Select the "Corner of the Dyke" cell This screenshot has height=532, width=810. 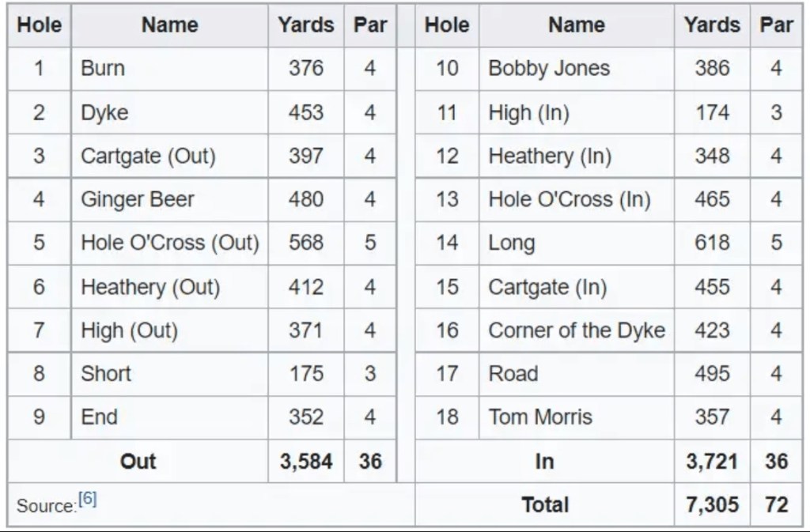(x=577, y=330)
